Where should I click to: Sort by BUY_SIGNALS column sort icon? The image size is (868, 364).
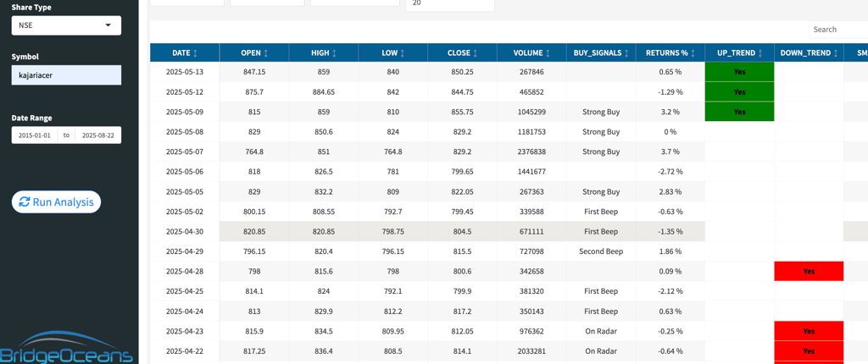coord(626,53)
